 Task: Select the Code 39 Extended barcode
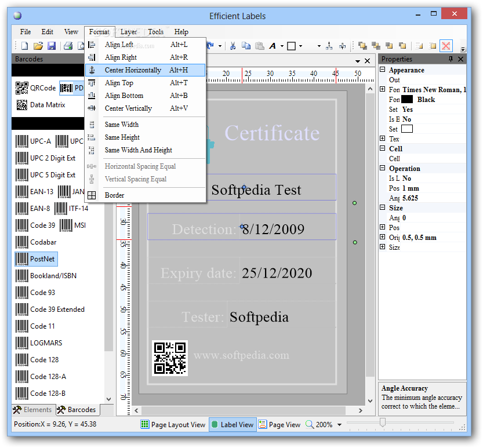(x=50, y=309)
